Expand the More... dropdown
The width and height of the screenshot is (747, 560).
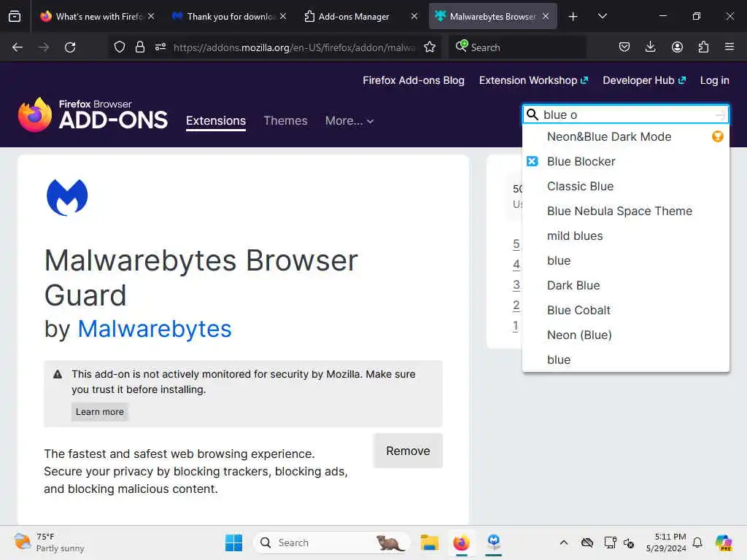[349, 121]
